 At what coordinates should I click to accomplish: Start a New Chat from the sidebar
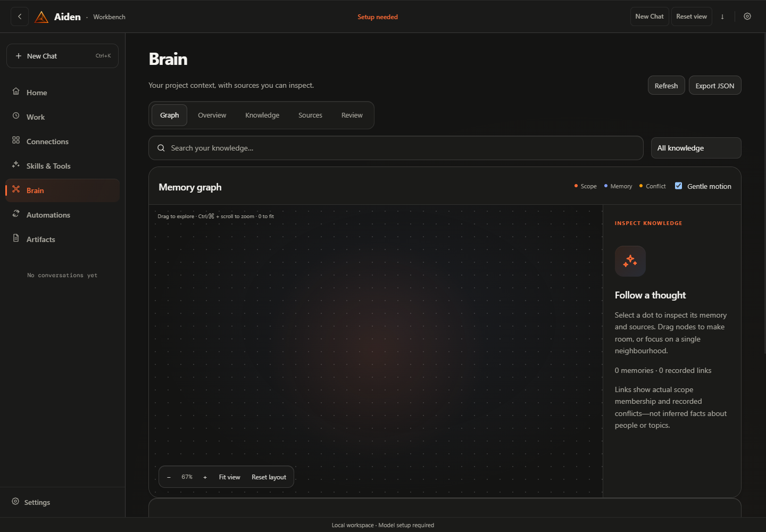pos(62,56)
